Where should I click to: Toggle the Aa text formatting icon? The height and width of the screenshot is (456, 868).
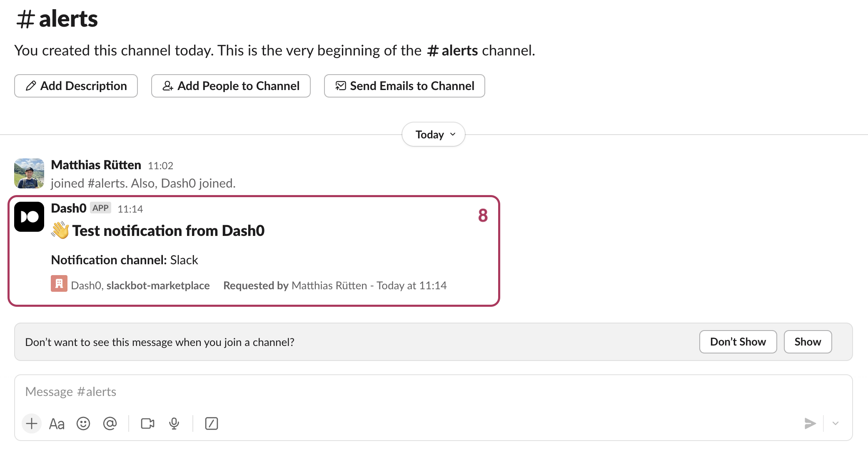click(x=57, y=424)
